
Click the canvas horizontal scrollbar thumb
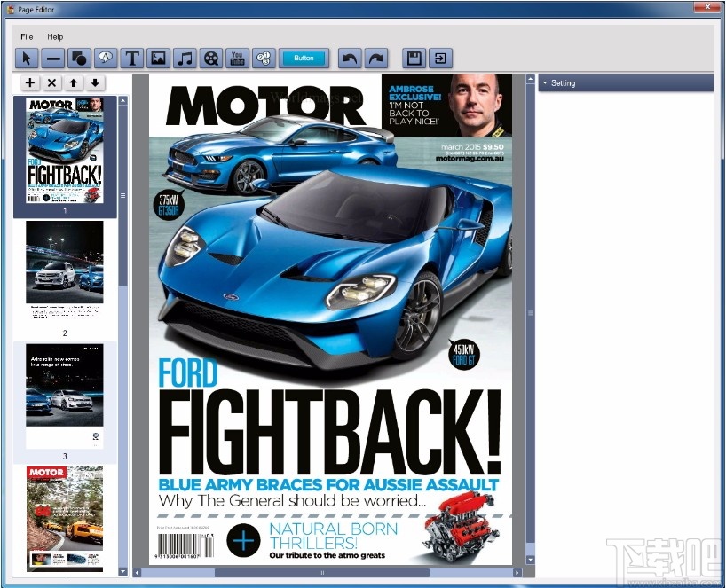coord(322,573)
